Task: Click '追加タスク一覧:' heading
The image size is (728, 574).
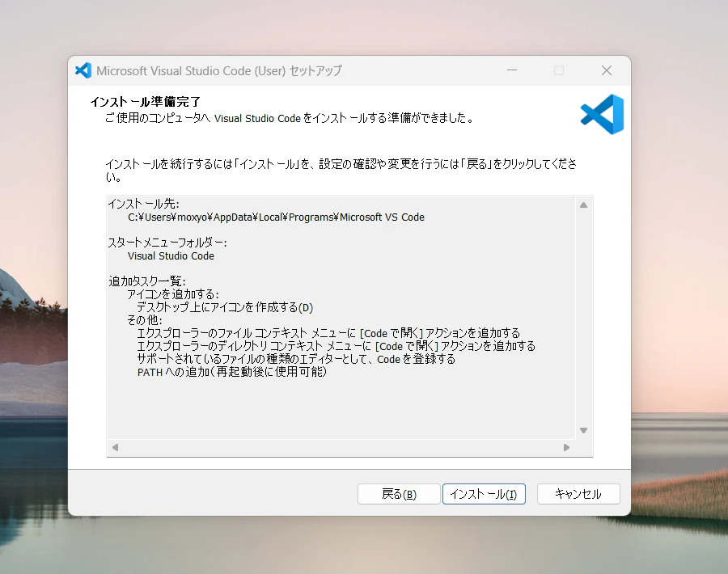Action: (147, 281)
